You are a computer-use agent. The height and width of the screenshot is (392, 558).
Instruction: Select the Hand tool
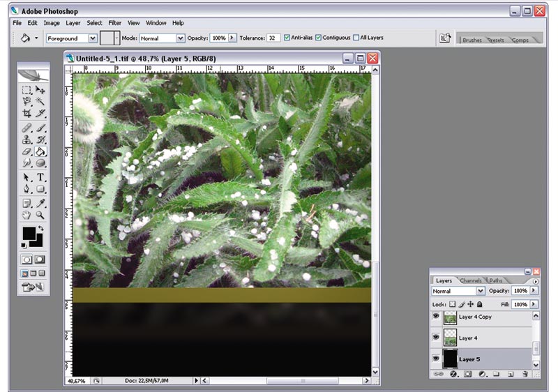tap(27, 215)
